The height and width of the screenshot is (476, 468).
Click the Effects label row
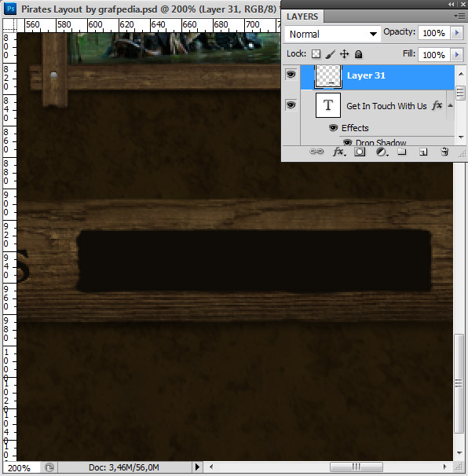(355, 128)
